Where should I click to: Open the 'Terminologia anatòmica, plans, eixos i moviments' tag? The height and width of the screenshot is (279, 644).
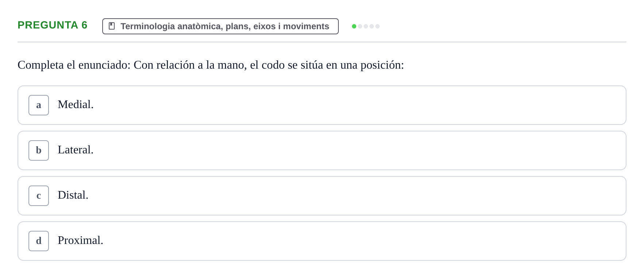[x=221, y=26]
